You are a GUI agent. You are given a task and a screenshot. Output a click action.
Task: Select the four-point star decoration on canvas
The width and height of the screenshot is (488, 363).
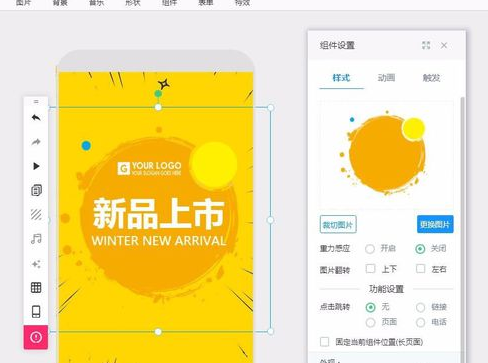pyautogui.click(x=163, y=84)
